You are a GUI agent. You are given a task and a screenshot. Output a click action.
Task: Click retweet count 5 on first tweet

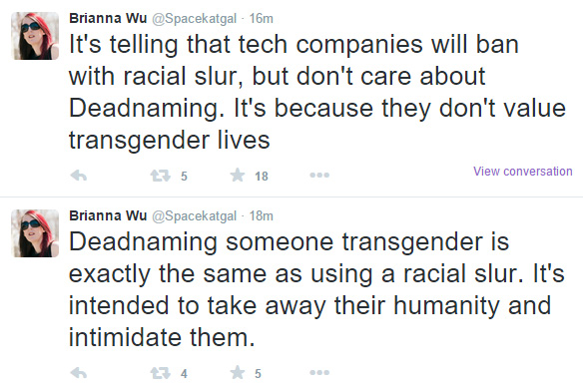pyautogui.click(x=184, y=177)
